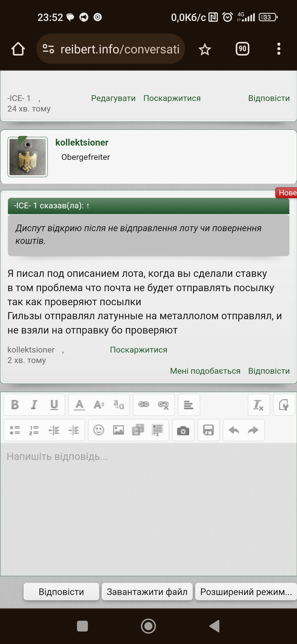Edit the -ICE- 1 message with Редагувати
The height and width of the screenshot is (644, 297).
113,98
